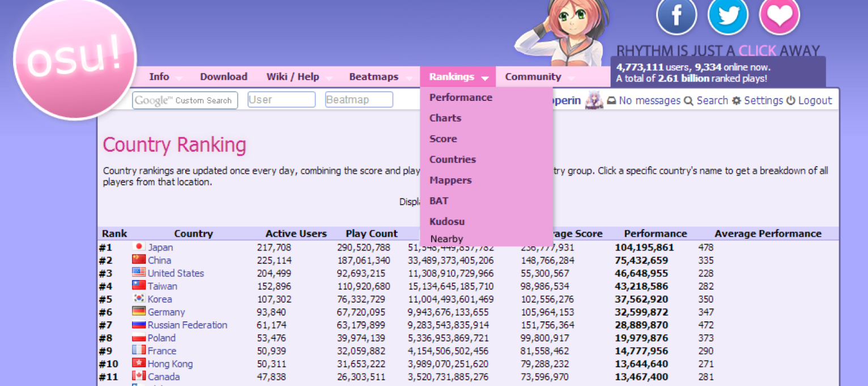This screenshot has height=386, width=868.
Task: Click the Hong Kong flag icon
Action: click(139, 363)
